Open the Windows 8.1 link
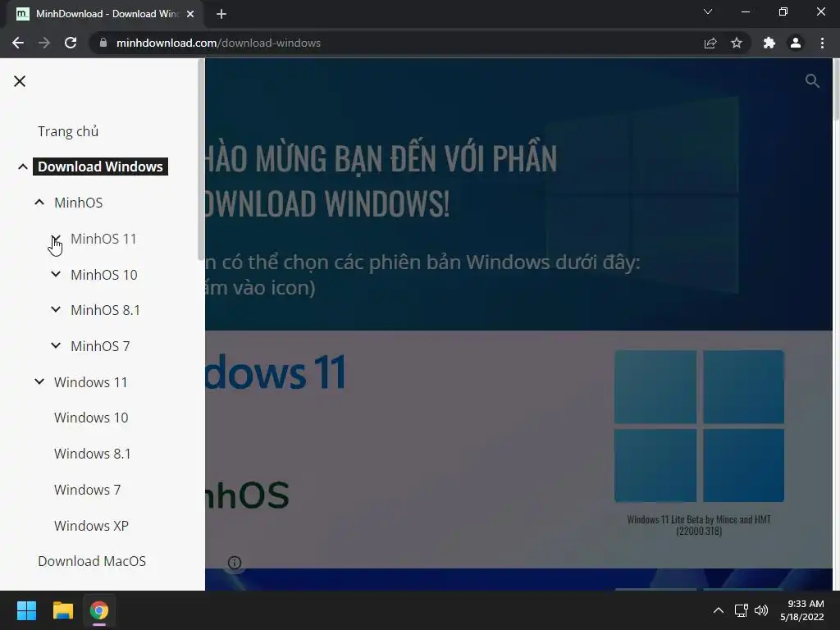Image resolution: width=840 pixels, height=630 pixels. pyautogui.click(x=92, y=453)
